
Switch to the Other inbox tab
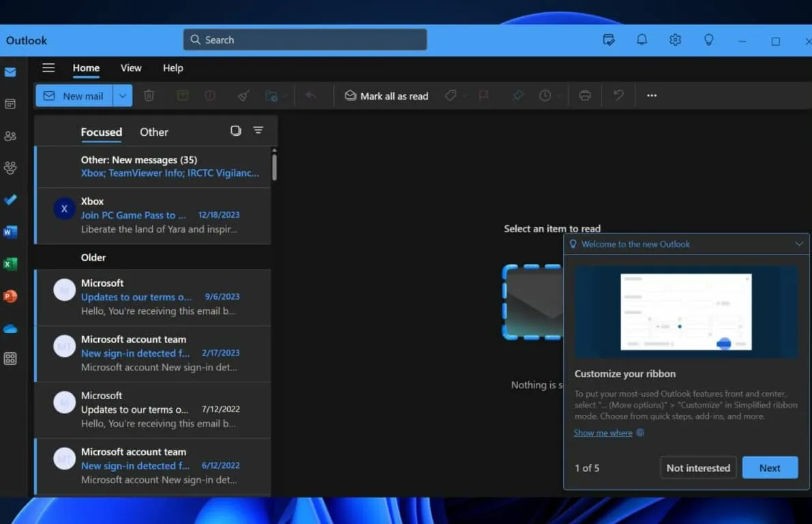(x=153, y=132)
